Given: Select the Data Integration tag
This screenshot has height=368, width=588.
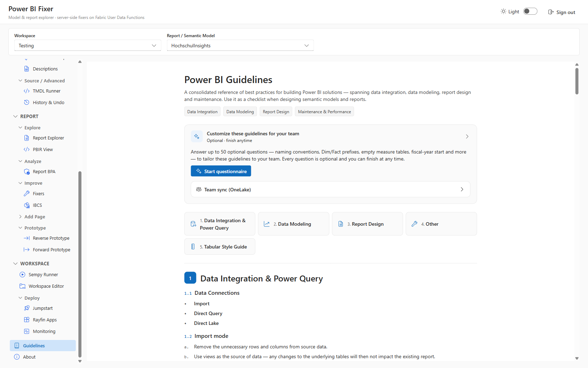Looking at the screenshot, I should 202,111.
